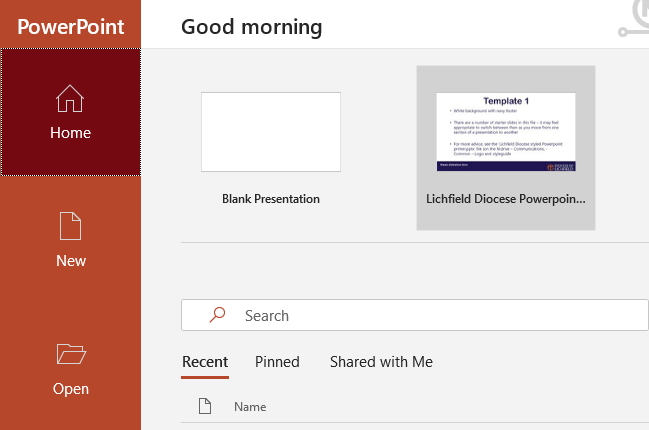Click the search magnifier icon
Image resolution: width=649 pixels, height=430 pixels.
(217, 315)
